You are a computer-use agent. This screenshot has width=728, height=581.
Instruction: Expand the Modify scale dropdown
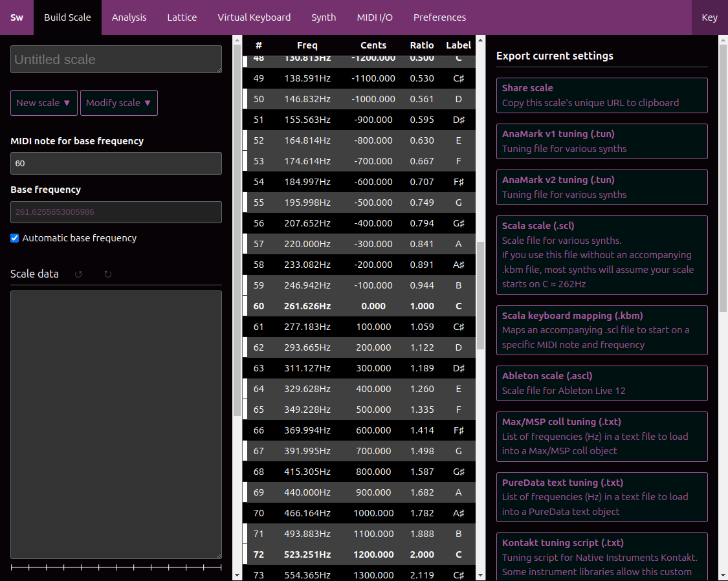119,103
